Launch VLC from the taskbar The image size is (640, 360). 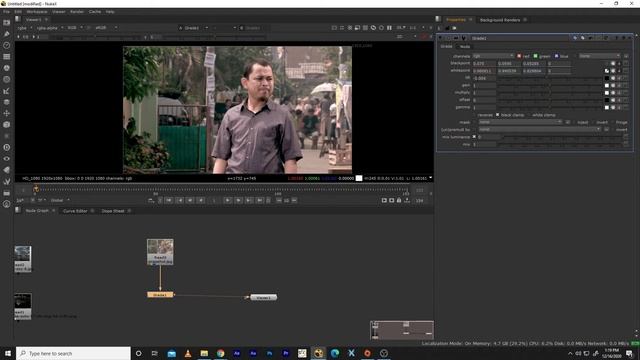[x=188, y=353]
